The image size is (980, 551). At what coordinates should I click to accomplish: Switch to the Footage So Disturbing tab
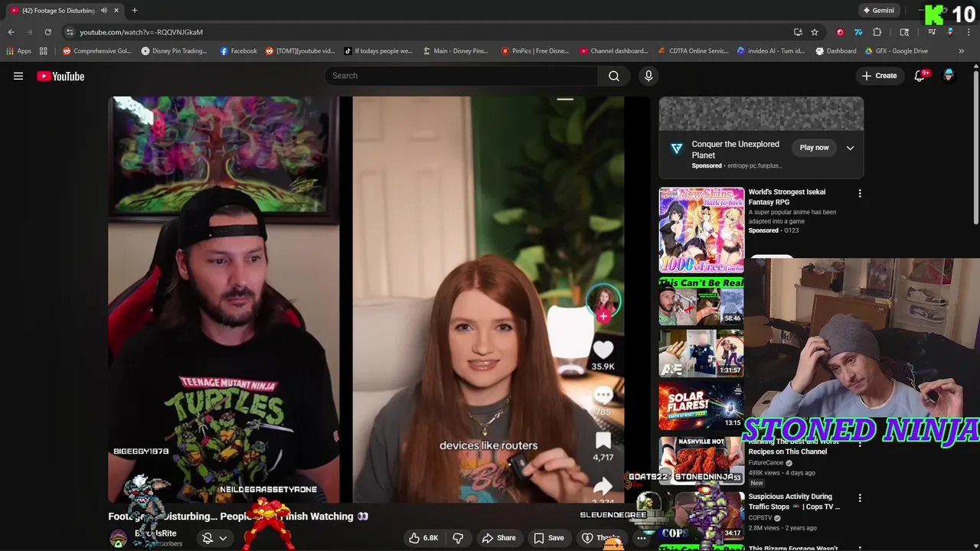click(x=64, y=11)
